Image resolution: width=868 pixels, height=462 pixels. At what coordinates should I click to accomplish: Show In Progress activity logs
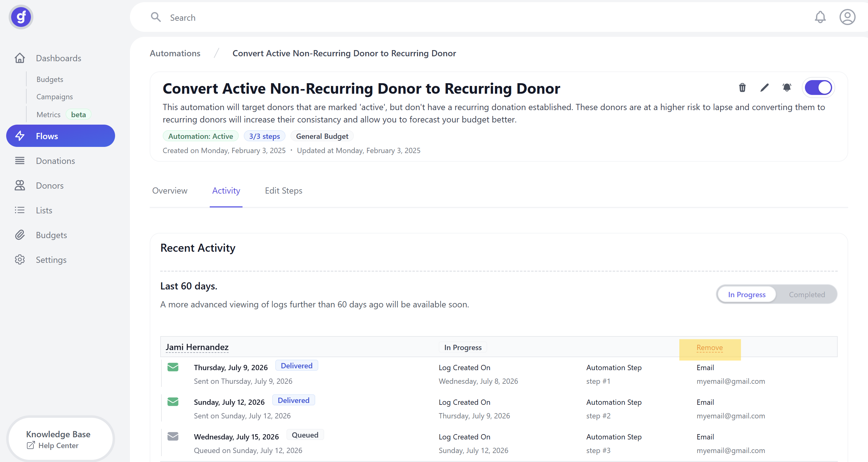(747, 295)
